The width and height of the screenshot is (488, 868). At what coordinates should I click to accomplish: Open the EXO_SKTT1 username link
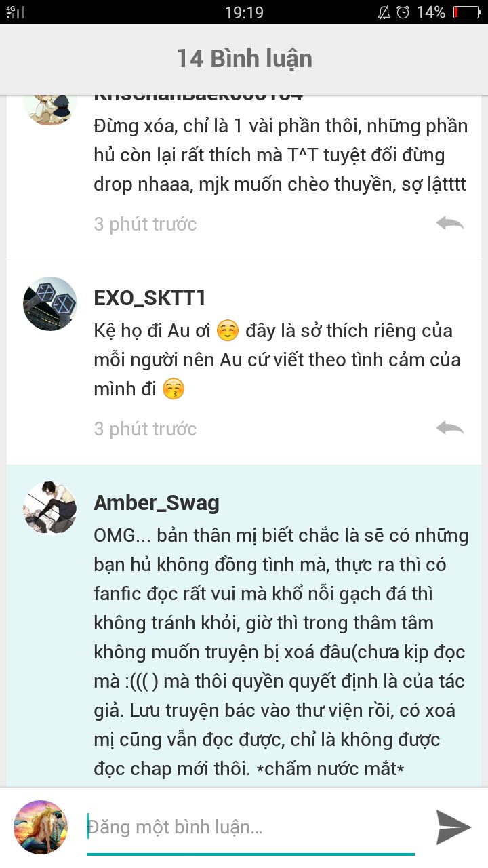click(x=150, y=298)
